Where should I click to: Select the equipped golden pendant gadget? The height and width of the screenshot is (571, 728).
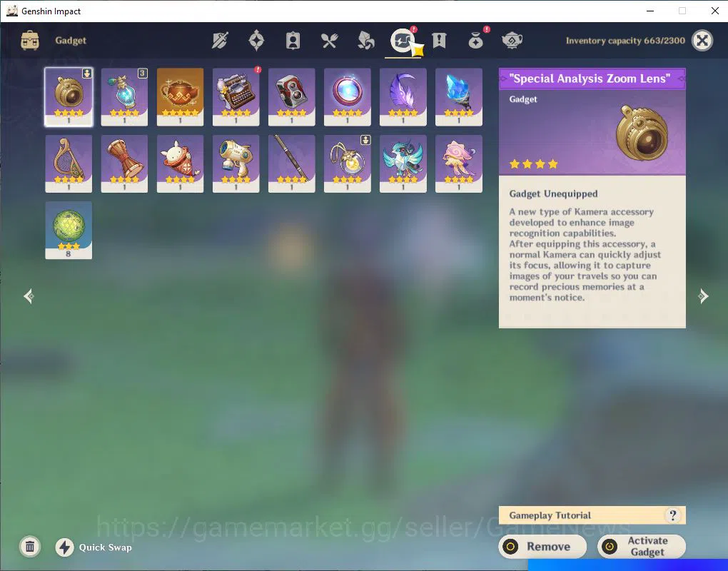click(x=348, y=163)
